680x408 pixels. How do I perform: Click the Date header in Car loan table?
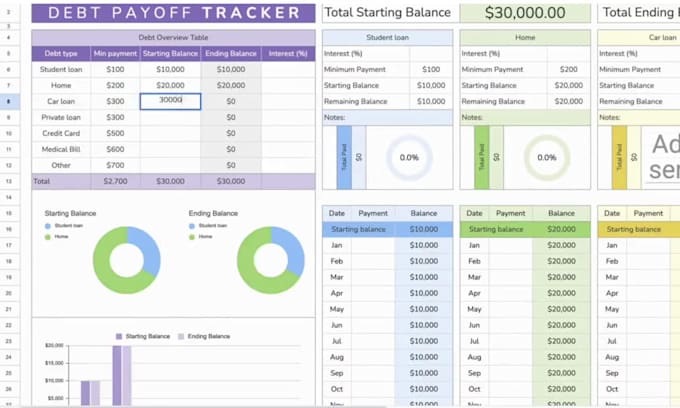point(612,213)
